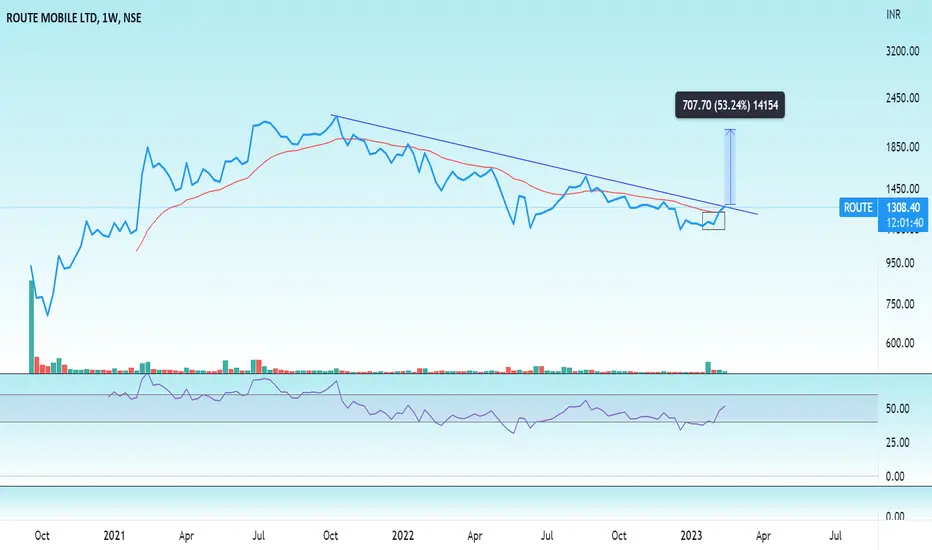
Task: Click the first Oct time axis label
Action: click(42, 536)
